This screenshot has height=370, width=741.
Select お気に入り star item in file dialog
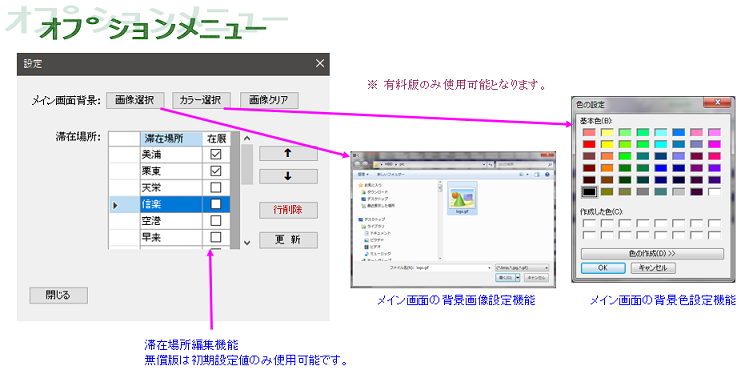click(x=370, y=185)
